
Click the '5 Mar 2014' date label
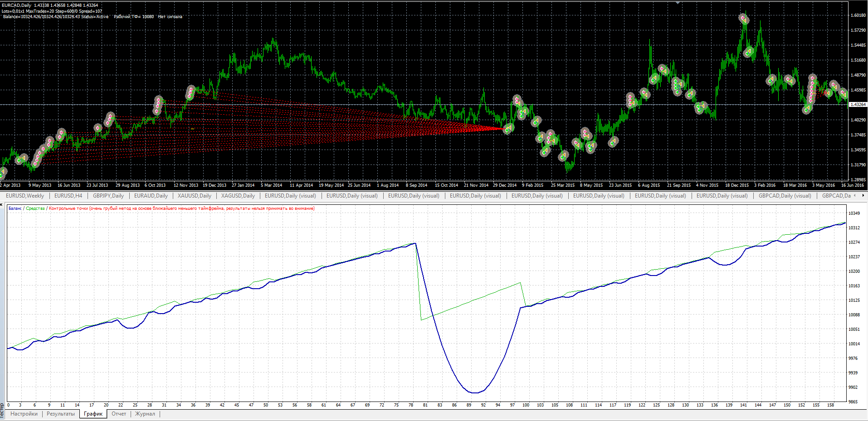(271, 185)
